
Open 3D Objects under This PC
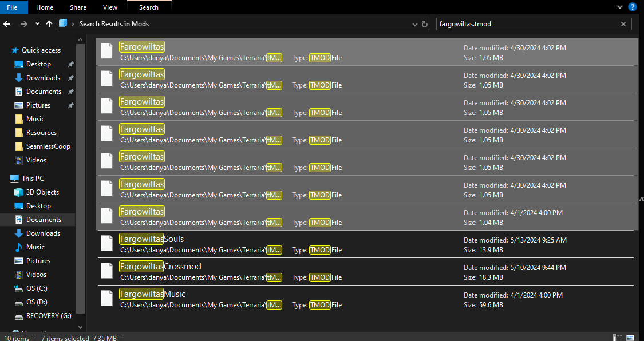[43, 192]
